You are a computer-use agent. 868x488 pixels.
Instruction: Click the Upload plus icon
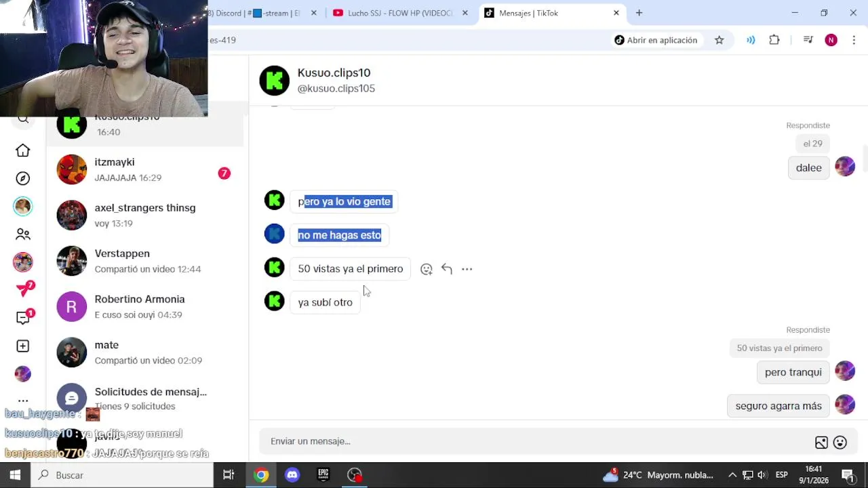click(23, 346)
